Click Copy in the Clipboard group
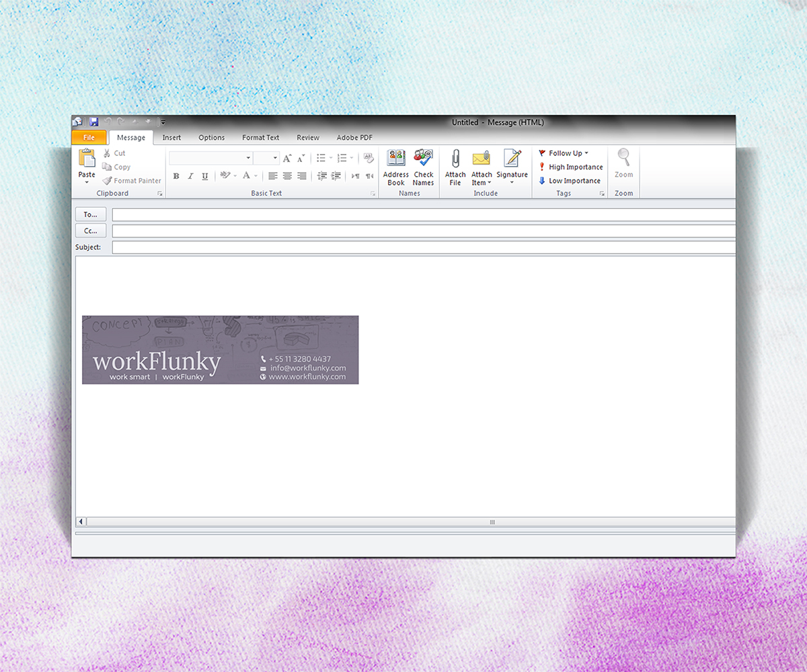Screen dimensions: 807x672 (x=116, y=167)
